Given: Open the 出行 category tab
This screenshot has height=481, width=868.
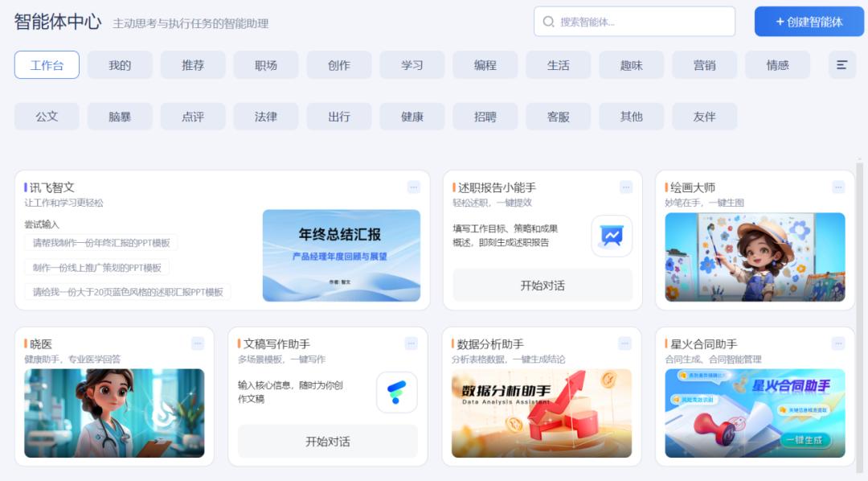Looking at the screenshot, I should click(339, 117).
